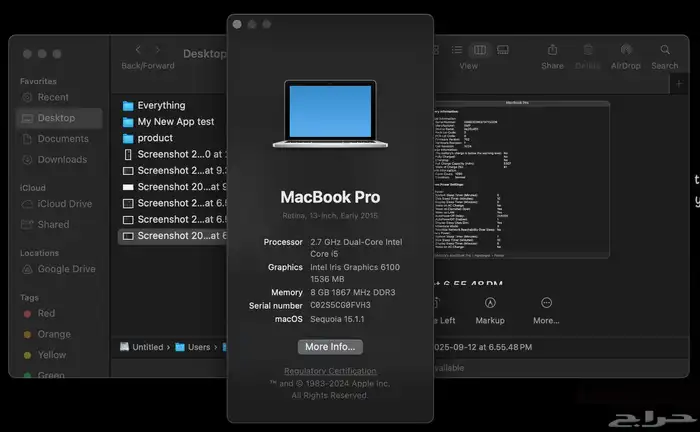Click the screenshot preview thumbnail
Viewport: 700px width, 432px height.
pos(521,179)
